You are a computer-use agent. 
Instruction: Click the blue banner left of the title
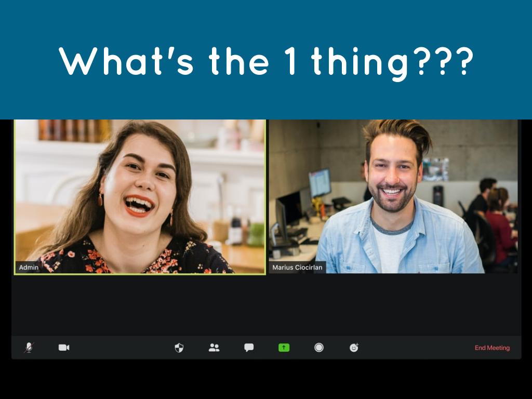pos(29,61)
